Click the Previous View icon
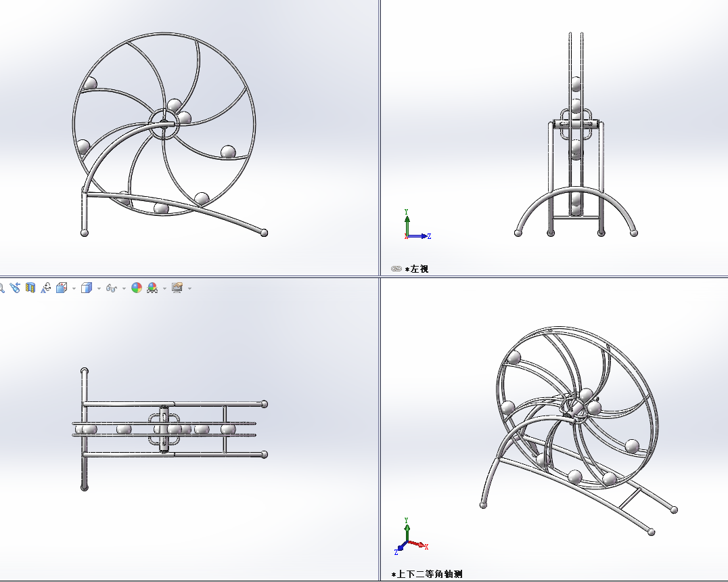728x582 pixels. pyautogui.click(x=15, y=288)
